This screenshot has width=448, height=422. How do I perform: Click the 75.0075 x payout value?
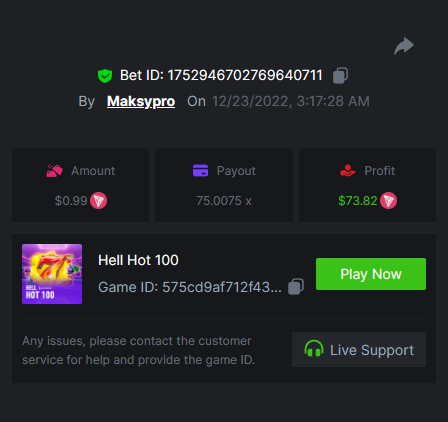224,201
